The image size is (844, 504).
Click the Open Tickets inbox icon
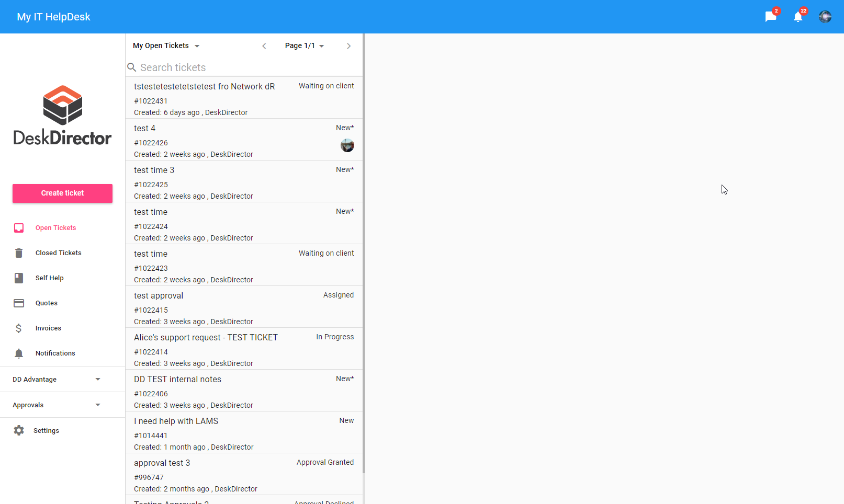[x=19, y=228]
